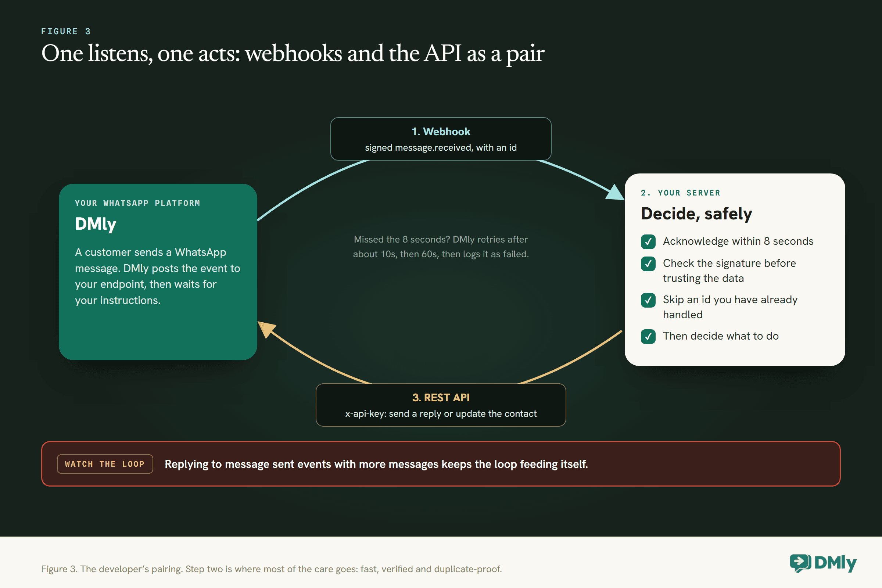This screenshot has width=882, height=588.
Task: Click the Decide, safely heading
Action: [x=696, y=214]
